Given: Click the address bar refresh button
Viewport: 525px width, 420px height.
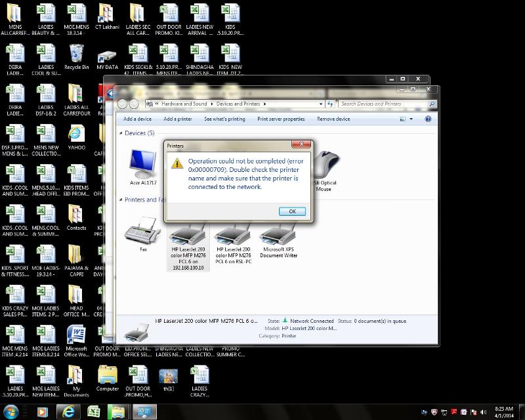Looking at the screenshot, I should point(330,104).
